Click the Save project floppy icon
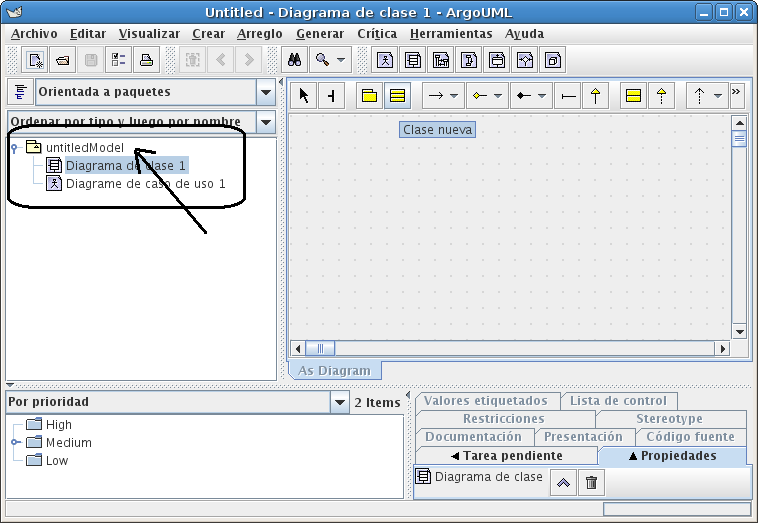 coord(90,60)
